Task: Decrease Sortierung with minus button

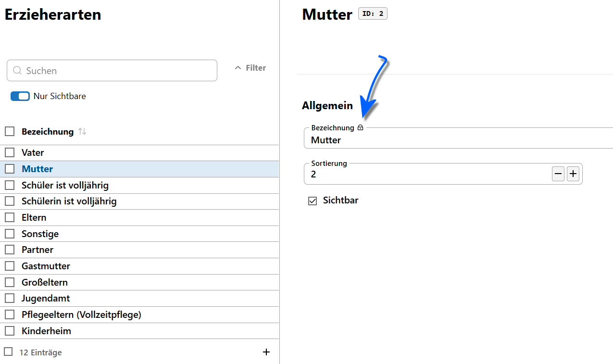Action: [x=558, y=174]
